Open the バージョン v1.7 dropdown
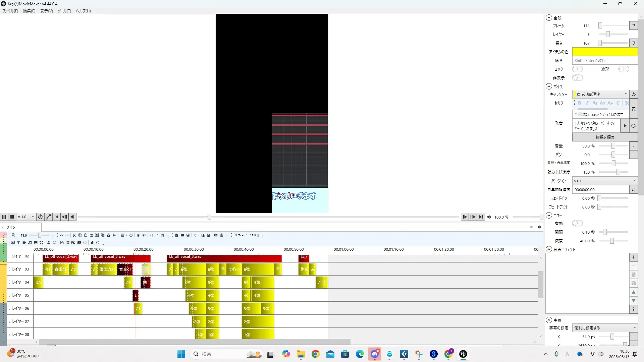The height and width of the screenshot is (362, 644). (x=604, y=181)
